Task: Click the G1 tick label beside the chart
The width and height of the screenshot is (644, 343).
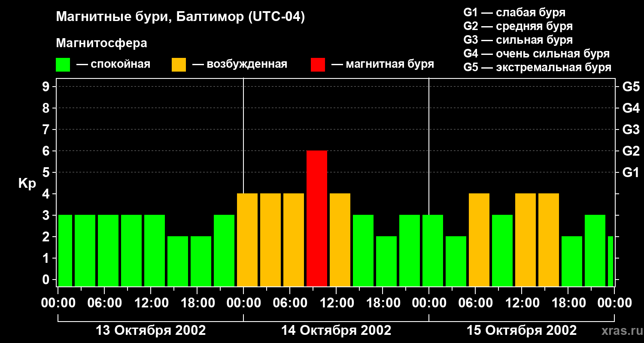Action: click(x=631, y=173)
